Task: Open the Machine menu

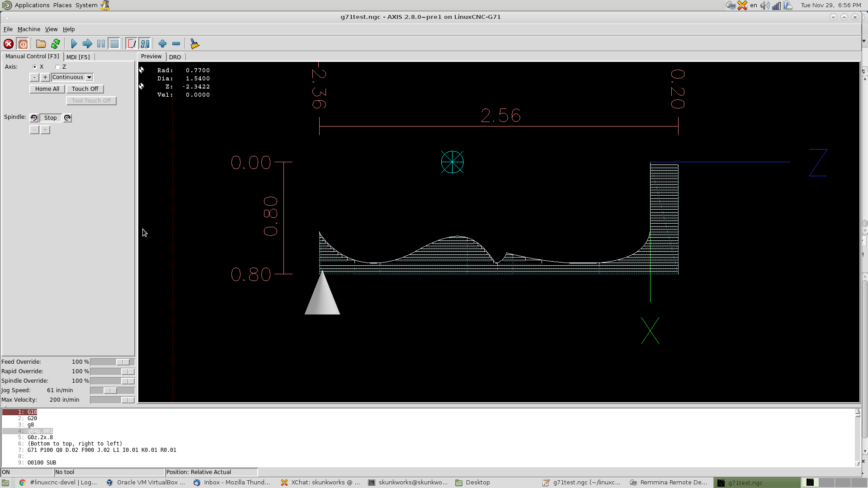Action: tap(29, 29)
